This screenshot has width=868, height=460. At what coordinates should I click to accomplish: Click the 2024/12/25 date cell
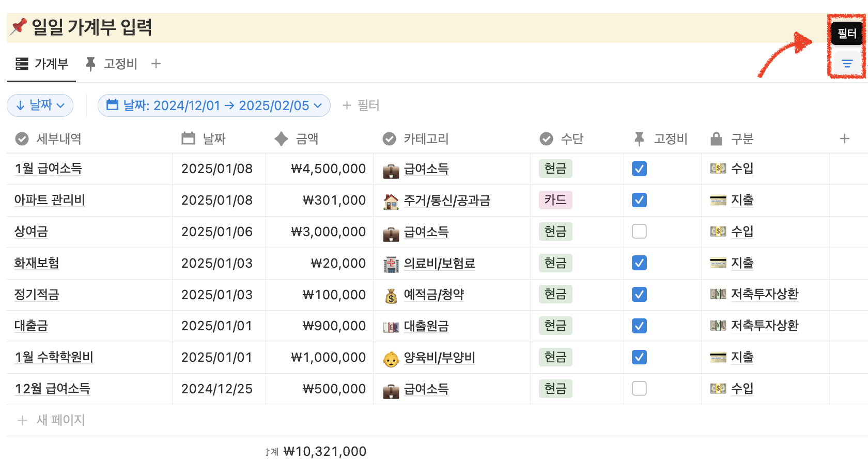(219, 389)
